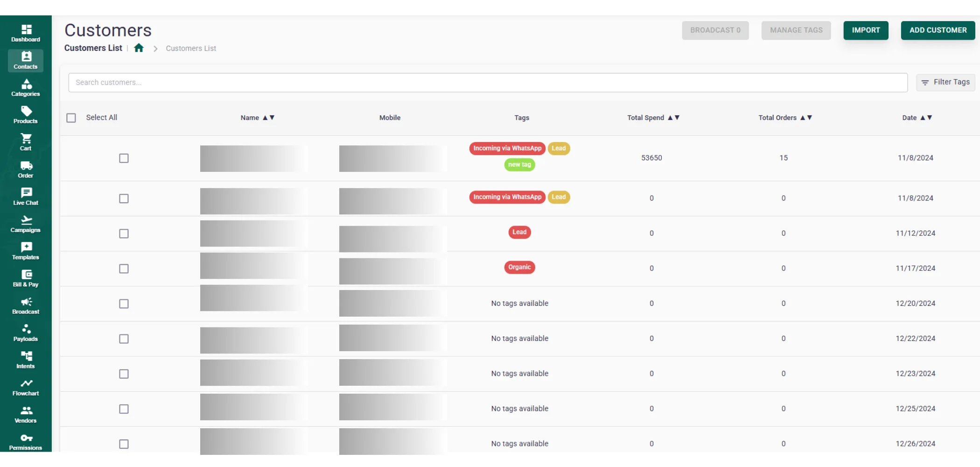Sort by Total Orders arrows
Screen dimensions: 980x467
click(x=806, y=118)
